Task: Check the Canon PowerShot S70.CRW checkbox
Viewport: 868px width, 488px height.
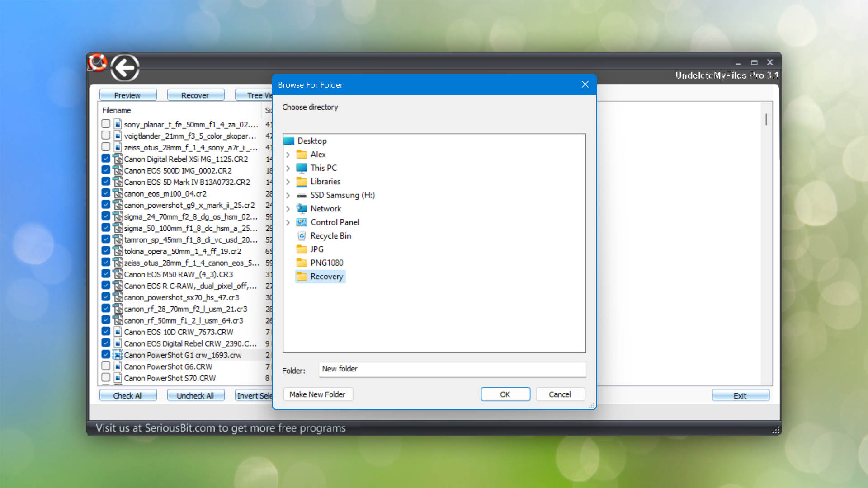Action: (106, 377)
